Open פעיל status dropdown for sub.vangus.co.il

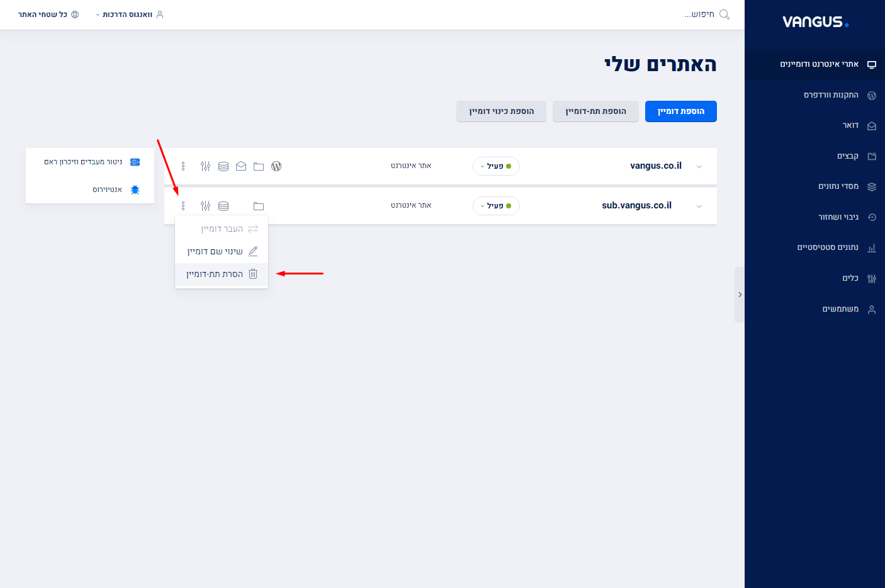coord(496,206)
